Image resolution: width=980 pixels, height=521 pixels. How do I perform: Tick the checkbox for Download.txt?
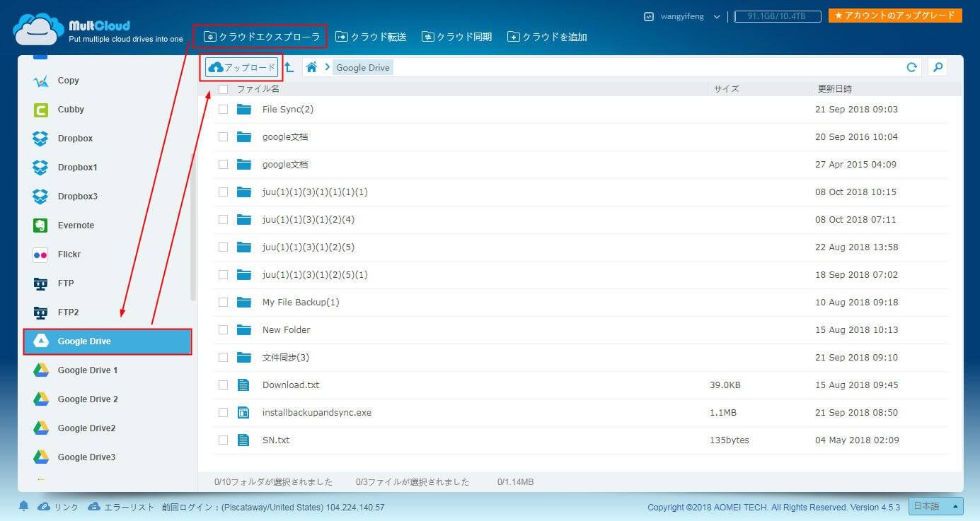pos(224,385)
